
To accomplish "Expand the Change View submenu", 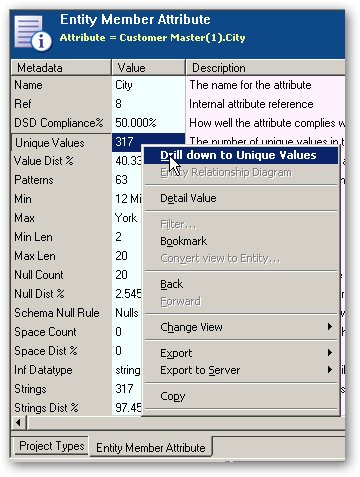I will pyautogui.click(x=241, y=327).
